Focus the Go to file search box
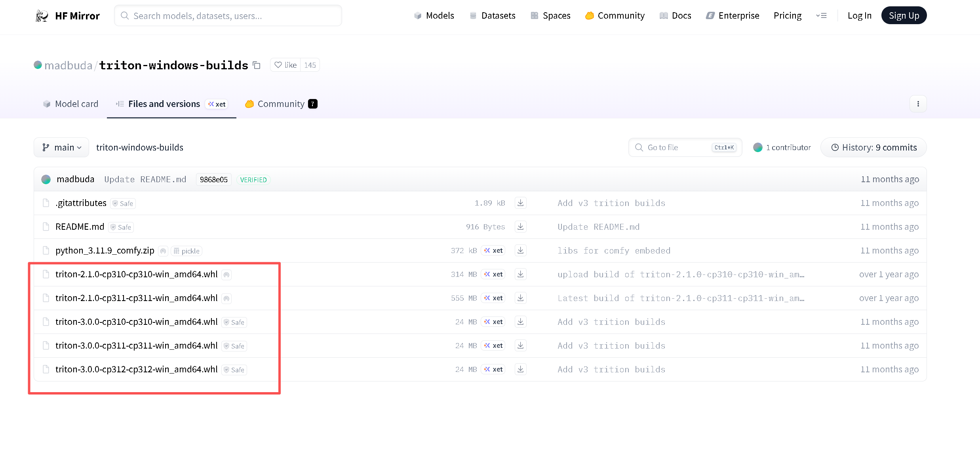Viewport: 980px width, 467px height. [685, 147]
